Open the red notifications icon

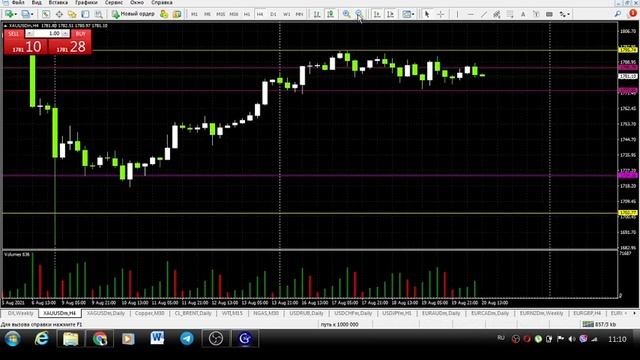632,13
